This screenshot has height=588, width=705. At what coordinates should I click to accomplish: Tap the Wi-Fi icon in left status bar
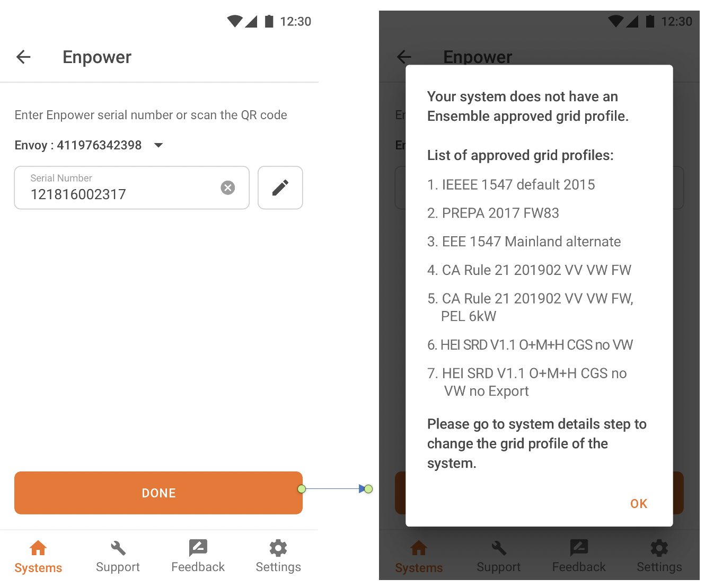click(234, 21)
